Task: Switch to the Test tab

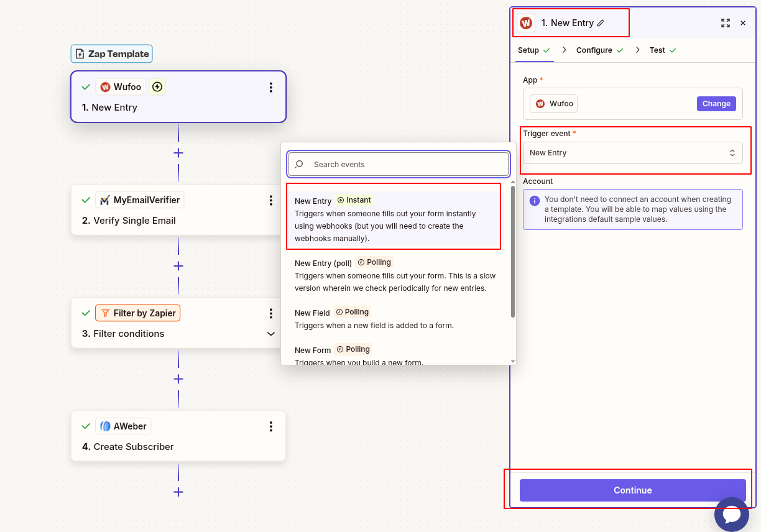Action: pos(657,50)
